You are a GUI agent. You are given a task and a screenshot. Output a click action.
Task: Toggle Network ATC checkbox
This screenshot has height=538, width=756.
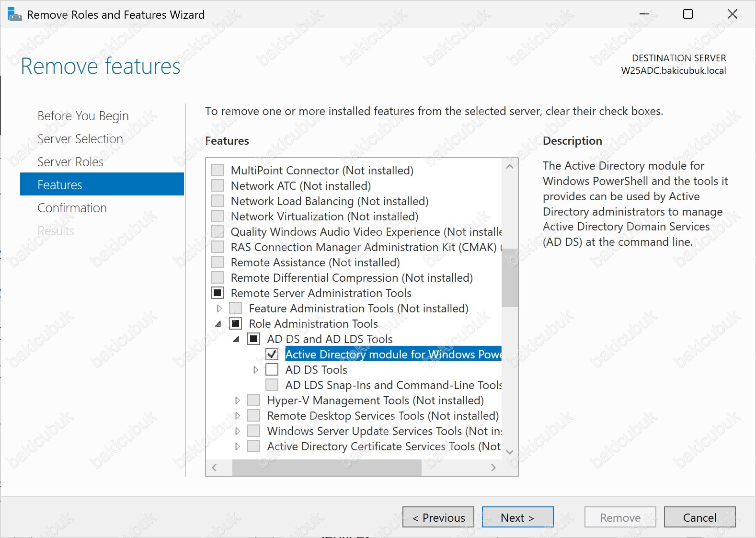coord(218,186)
